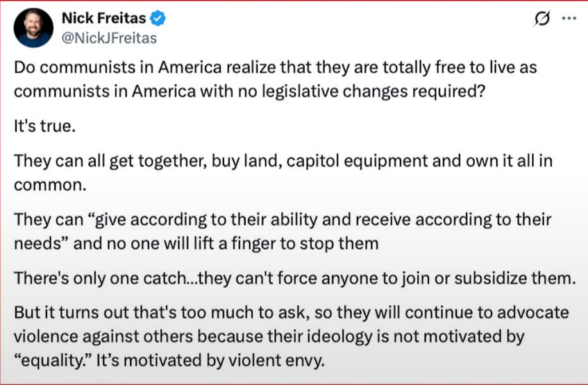Open the three-dot more options menu
The image size is (588, 385).
568,19
